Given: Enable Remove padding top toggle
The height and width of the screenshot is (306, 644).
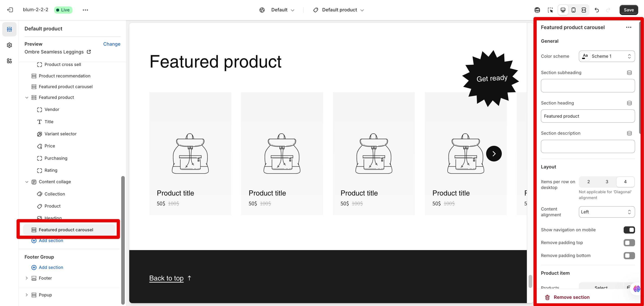Looking at the screenshot, I should 629,242.
